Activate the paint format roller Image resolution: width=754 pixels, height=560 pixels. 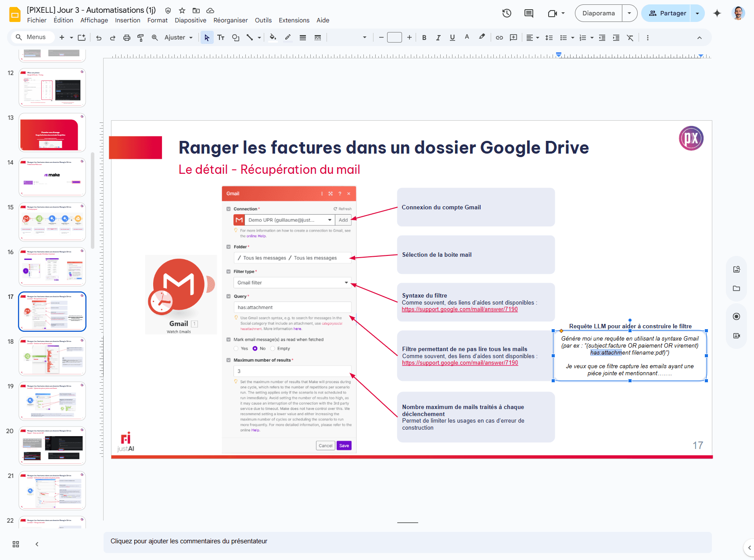pos(140,38)
